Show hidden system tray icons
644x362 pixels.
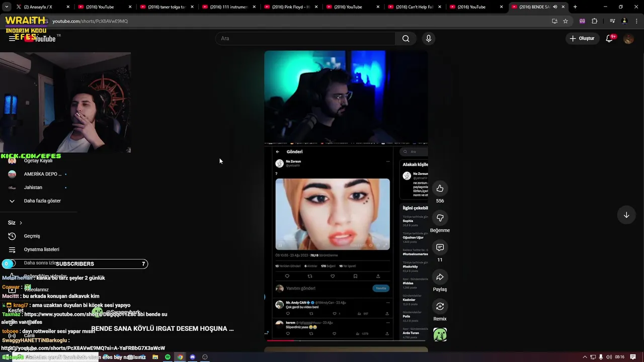click(x=585, y=357)
